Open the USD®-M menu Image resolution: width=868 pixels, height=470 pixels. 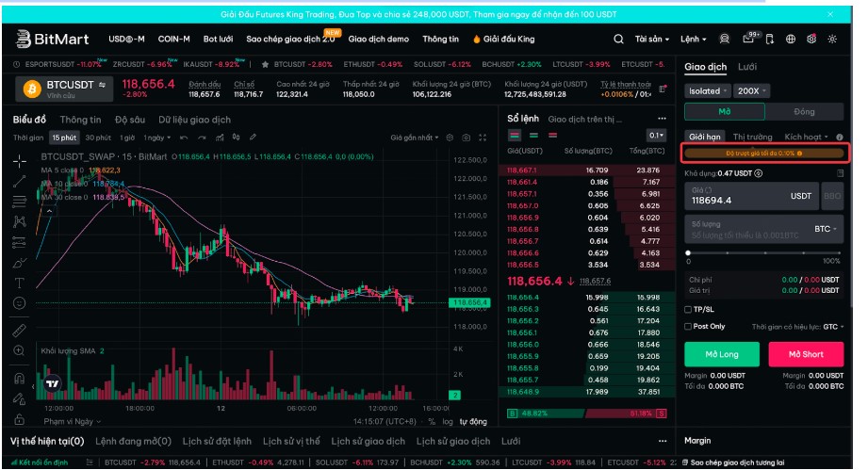coord(126,39)
